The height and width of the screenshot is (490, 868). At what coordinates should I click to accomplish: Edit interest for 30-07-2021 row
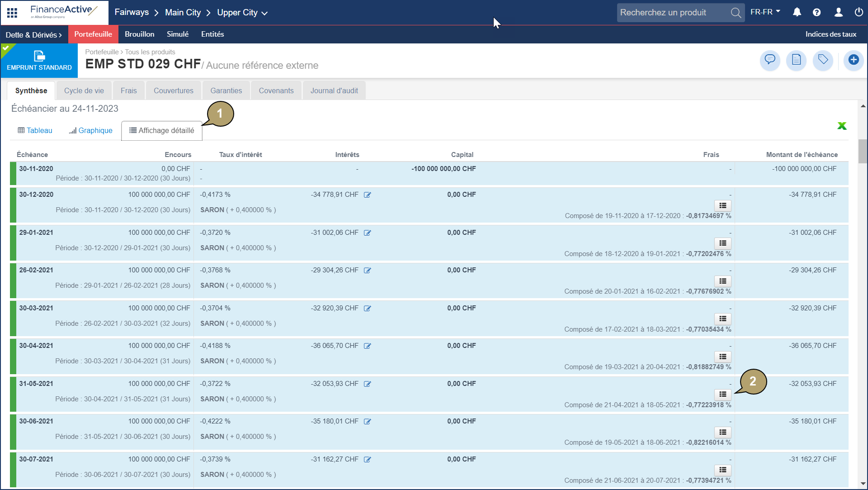click(368, 460)
